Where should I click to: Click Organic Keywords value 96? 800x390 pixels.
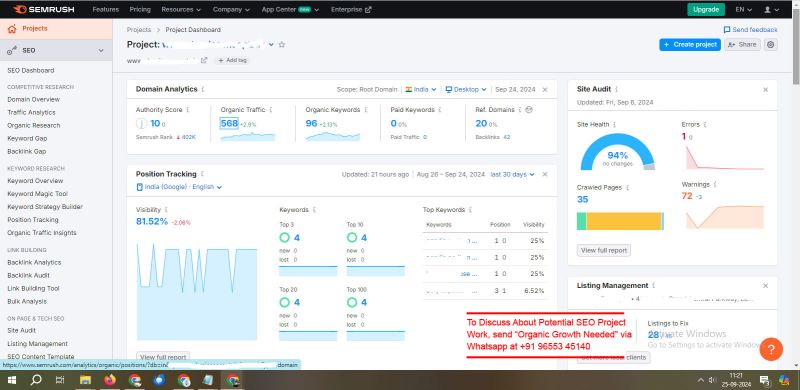[x=311, y=123]
